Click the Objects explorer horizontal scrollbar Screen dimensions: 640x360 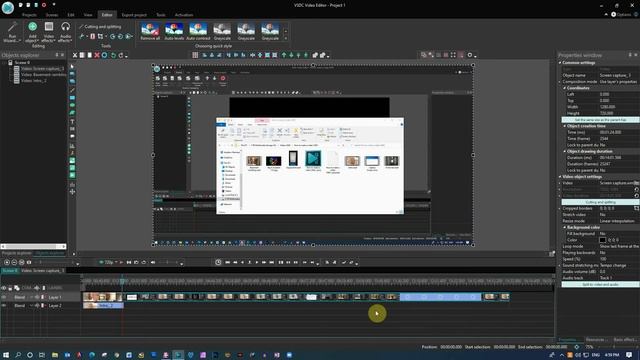pyautogui.click(x=33, y=247)
